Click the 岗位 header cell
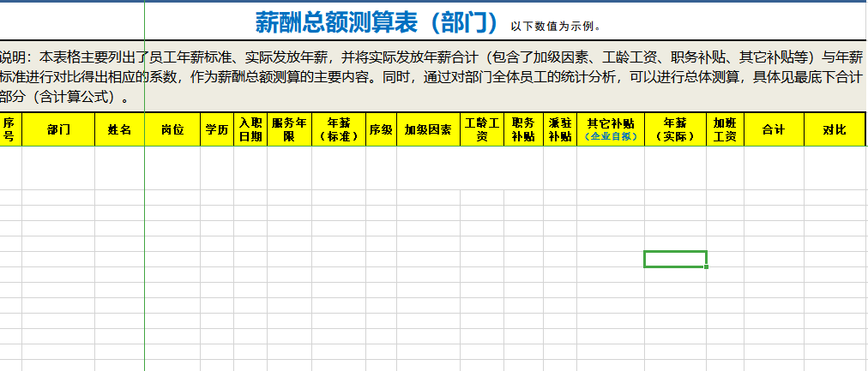The image size is (868, 371). 172,129
